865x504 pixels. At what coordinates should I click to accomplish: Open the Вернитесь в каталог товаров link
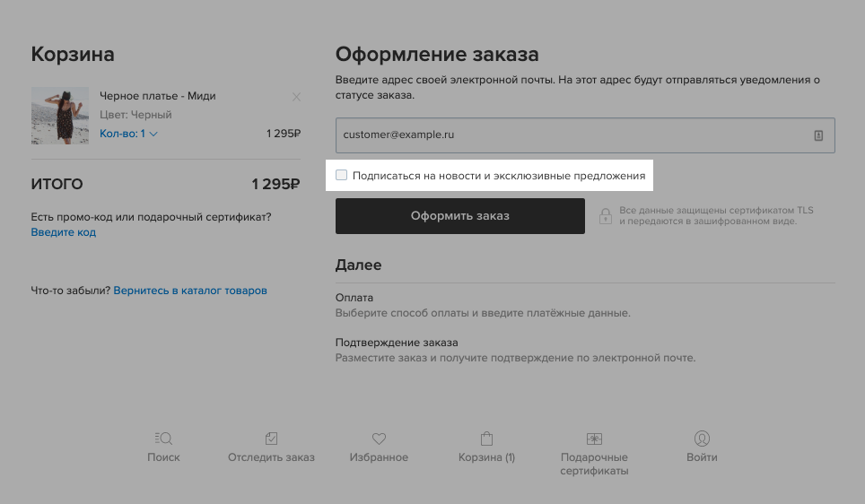click(190, 291)
